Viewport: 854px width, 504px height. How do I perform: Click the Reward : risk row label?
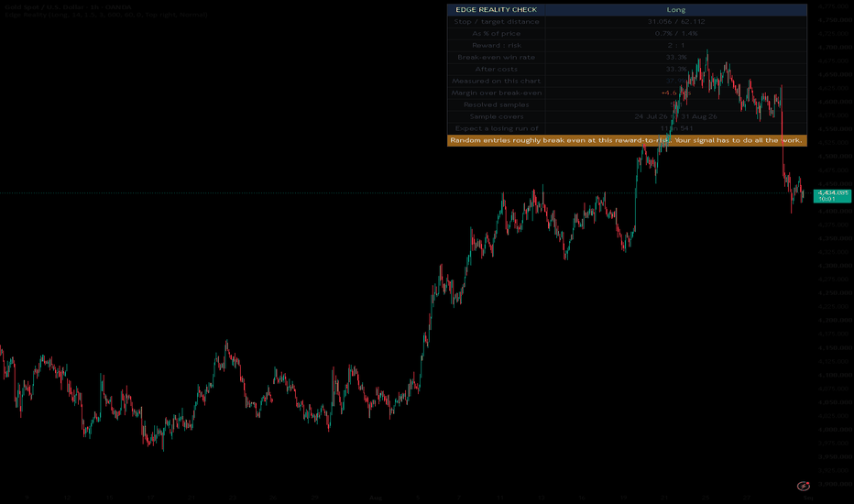(496, 45)
